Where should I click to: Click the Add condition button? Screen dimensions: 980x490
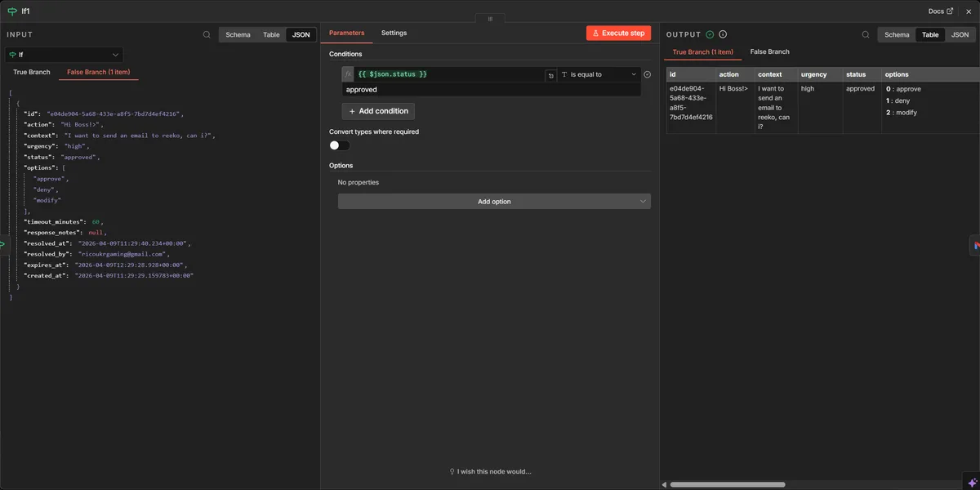point(378,111)
